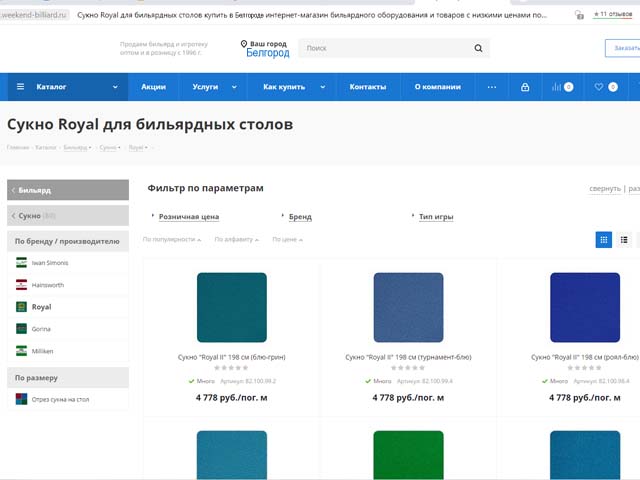Click the турнамент-блю cloth color swatch

click(408, 307)
